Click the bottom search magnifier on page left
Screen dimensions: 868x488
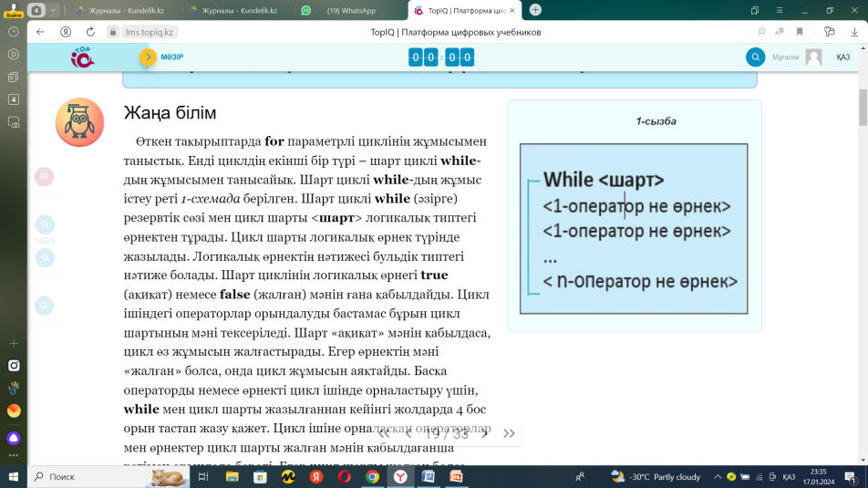45,306
